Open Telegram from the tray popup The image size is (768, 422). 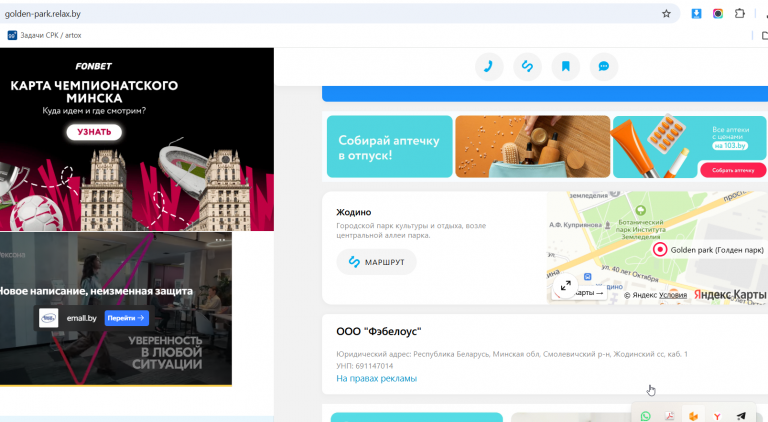pos(741,416)
